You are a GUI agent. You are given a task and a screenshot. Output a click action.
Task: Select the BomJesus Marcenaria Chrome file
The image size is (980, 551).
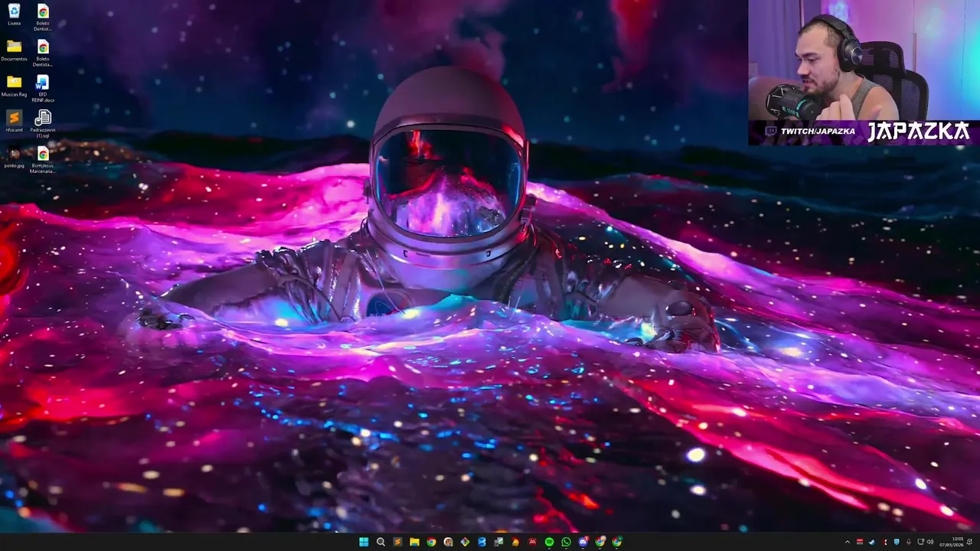pyautogui.click(x=43, y=159)
